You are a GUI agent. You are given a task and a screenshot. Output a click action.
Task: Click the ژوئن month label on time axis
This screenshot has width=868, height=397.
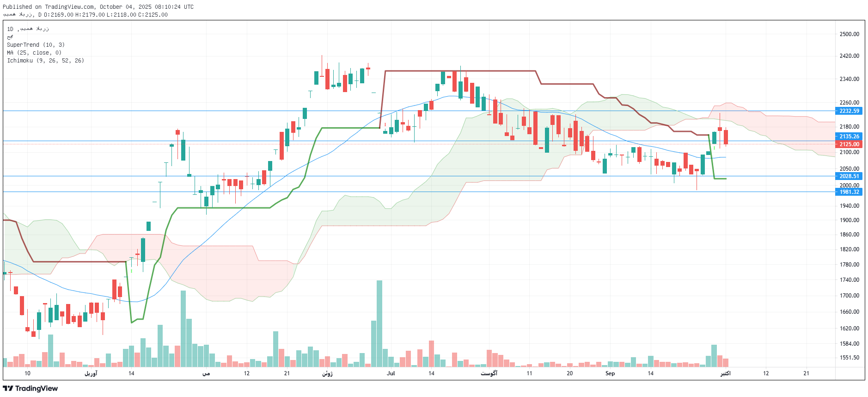(x=327, y=373)
